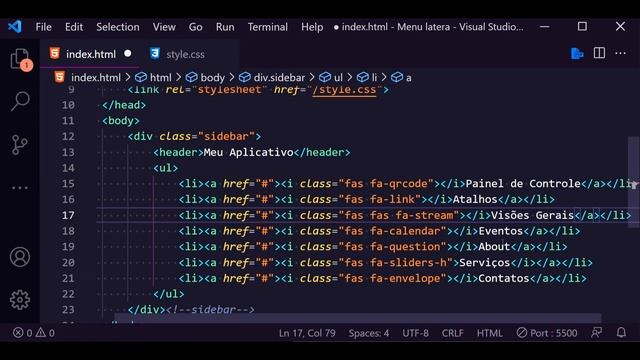Select li in the breadcrumb
The width and height of the screenshot is (640, 360).
374,78
